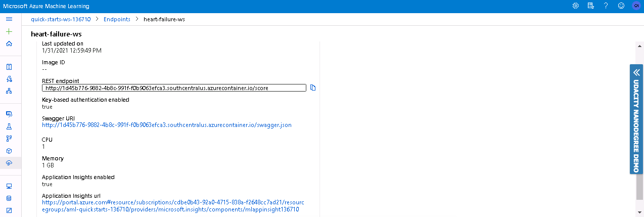
Task: Open the Swagger URI link
Action: tap(167, 125)
